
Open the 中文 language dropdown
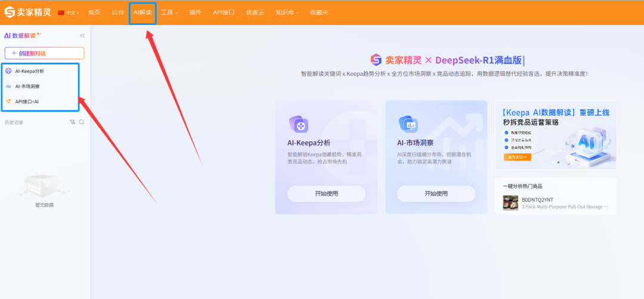tap(73, 13)
